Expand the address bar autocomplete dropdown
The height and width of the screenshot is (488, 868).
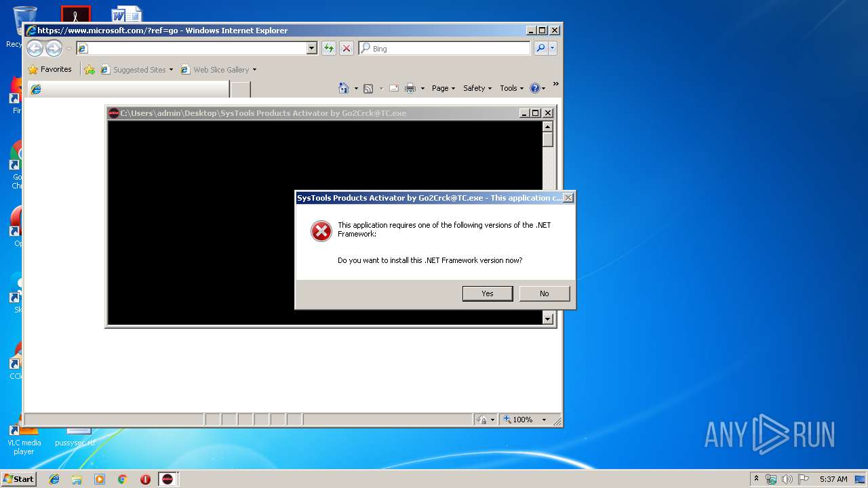pos(312,48)
